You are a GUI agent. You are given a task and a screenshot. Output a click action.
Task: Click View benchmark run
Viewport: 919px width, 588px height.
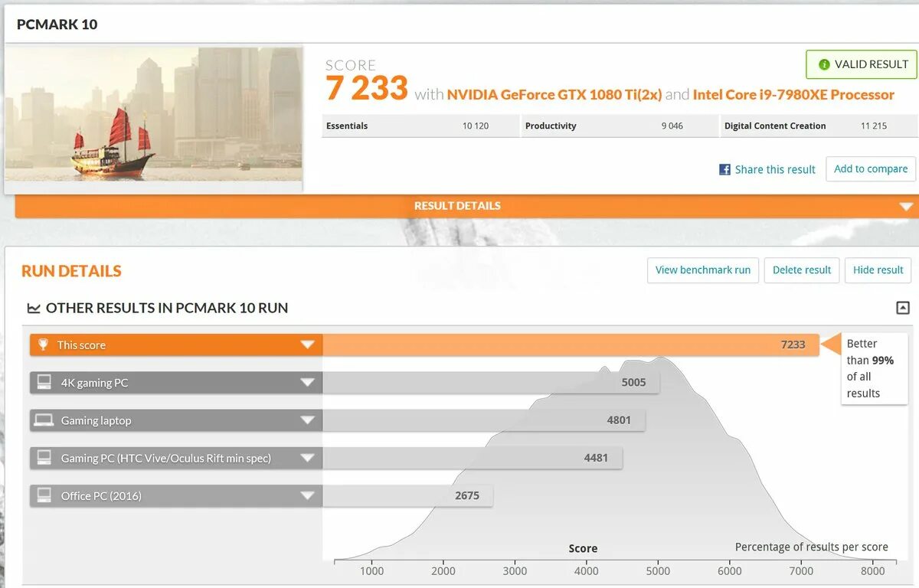pyautogui.click(x=702, y=270)
